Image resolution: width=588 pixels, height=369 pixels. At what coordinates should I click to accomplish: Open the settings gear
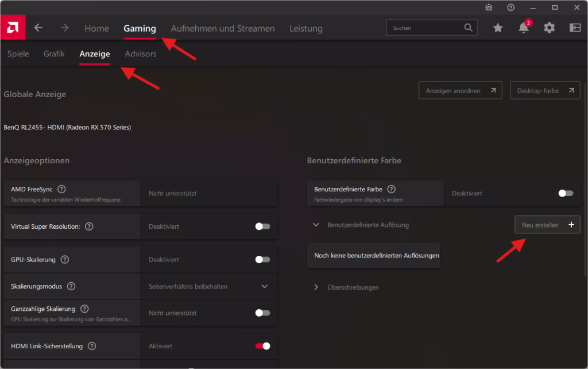pyautogui.click(x=550, y=27)
